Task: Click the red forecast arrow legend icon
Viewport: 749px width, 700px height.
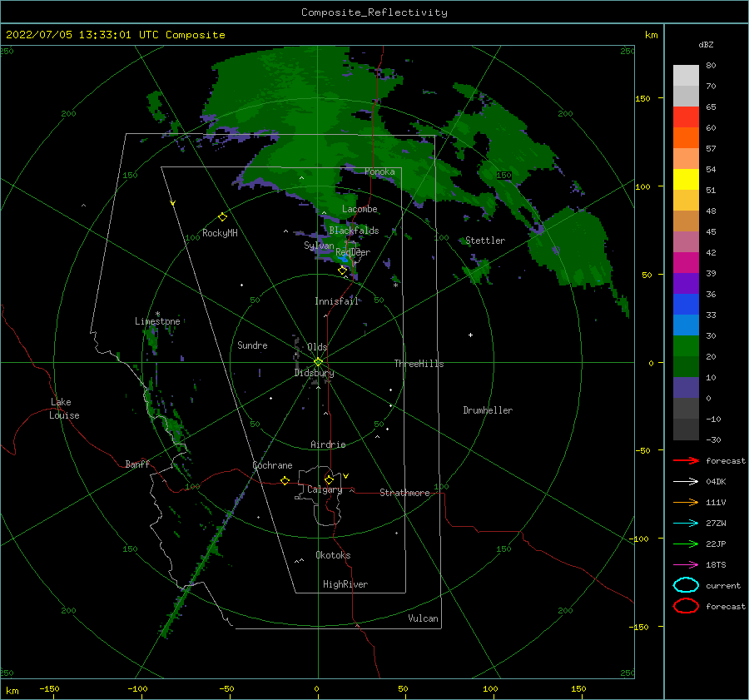Action: (x=686, y=460)
